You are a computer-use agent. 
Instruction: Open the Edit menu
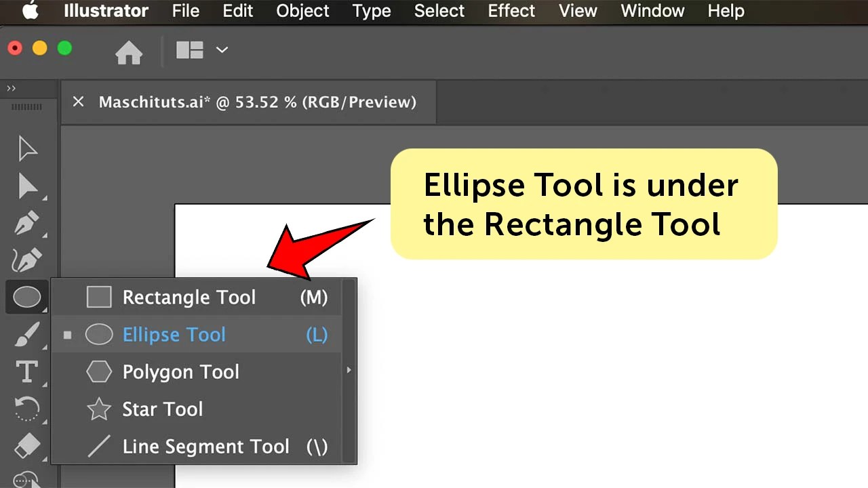point(238,11)
